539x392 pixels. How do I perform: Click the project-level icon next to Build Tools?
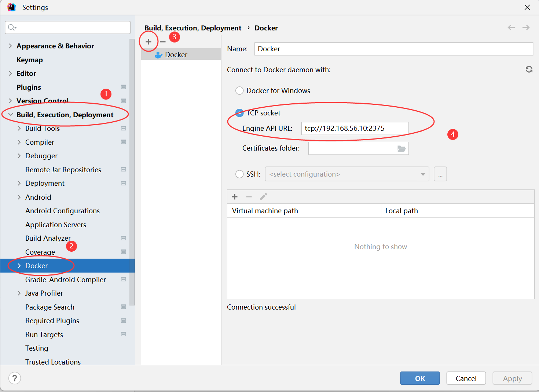(x=124, y=128)
